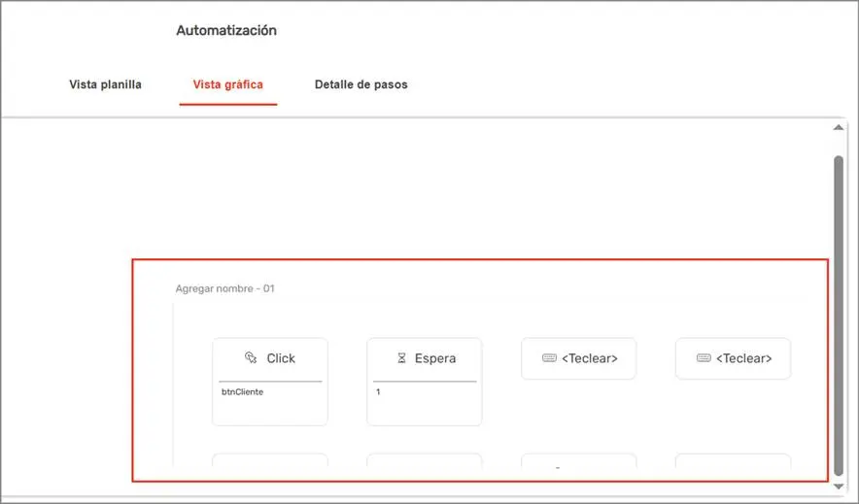Click the btnCliente field in Click card
Image resolution: width=859 pixels, height=504 pixels.
[x=242, y=391]
